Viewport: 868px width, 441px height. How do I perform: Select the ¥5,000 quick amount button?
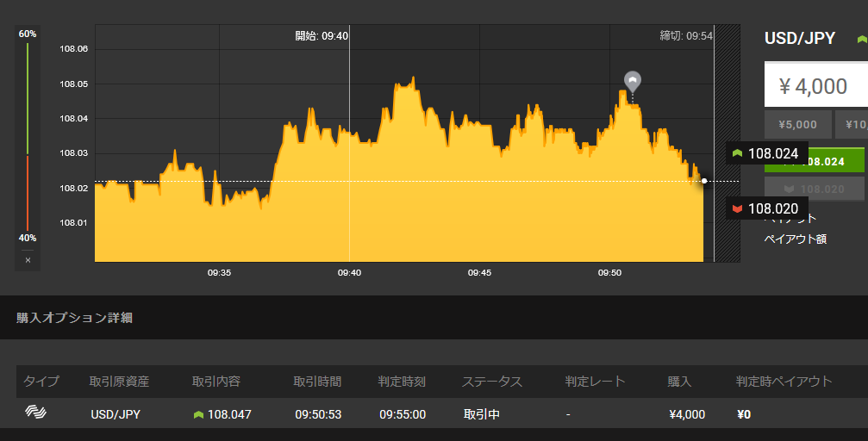tap(797, 125)
